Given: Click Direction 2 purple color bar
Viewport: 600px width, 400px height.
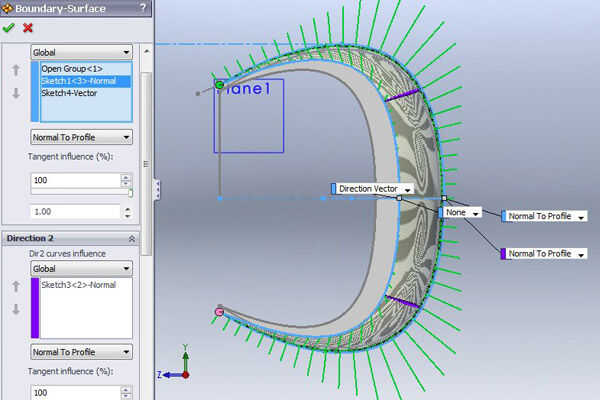Looking at the screenshot, I should pyautogui.click(x=35, y=308).
